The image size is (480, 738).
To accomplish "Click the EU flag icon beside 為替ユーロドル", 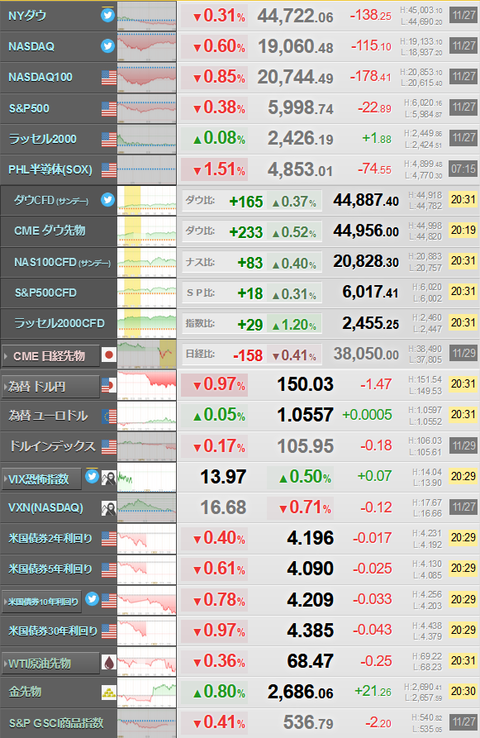I will (109, 416).
